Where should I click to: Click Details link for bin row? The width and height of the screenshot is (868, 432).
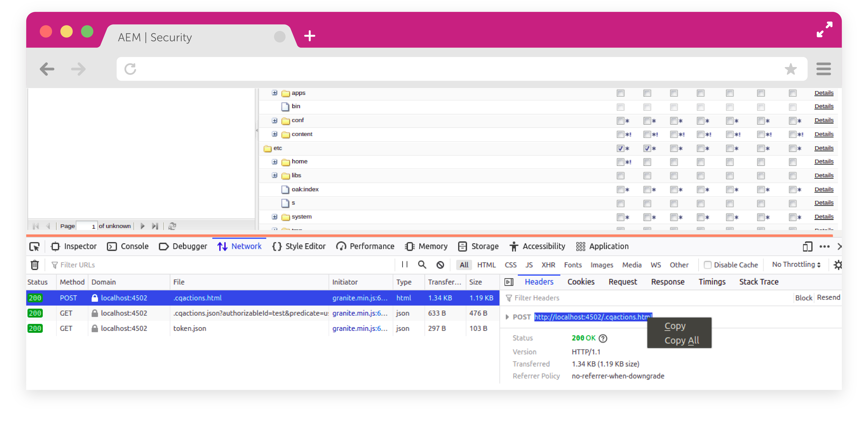click(824, 106)
